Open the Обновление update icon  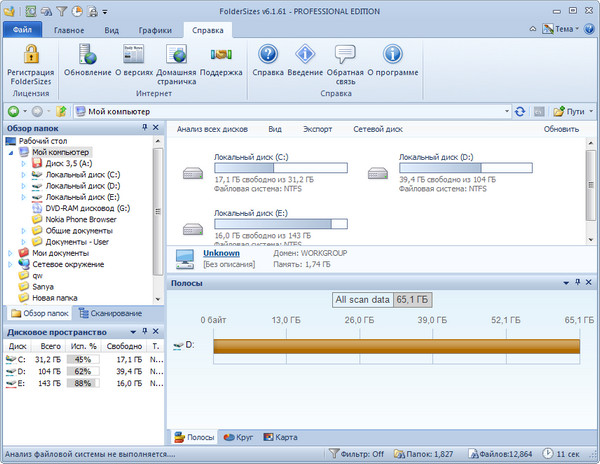[87, 55]
